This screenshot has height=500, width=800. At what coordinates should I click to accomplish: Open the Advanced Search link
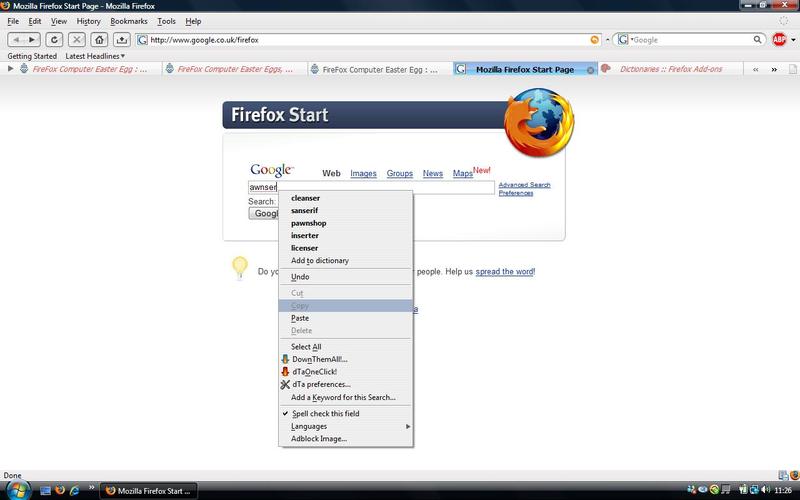(524, 185)
